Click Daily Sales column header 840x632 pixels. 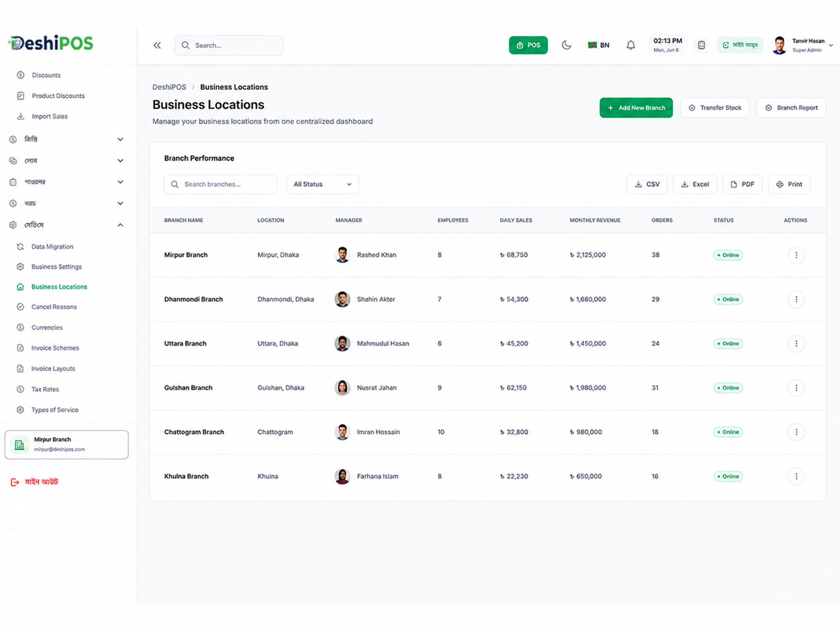(516, 220)
